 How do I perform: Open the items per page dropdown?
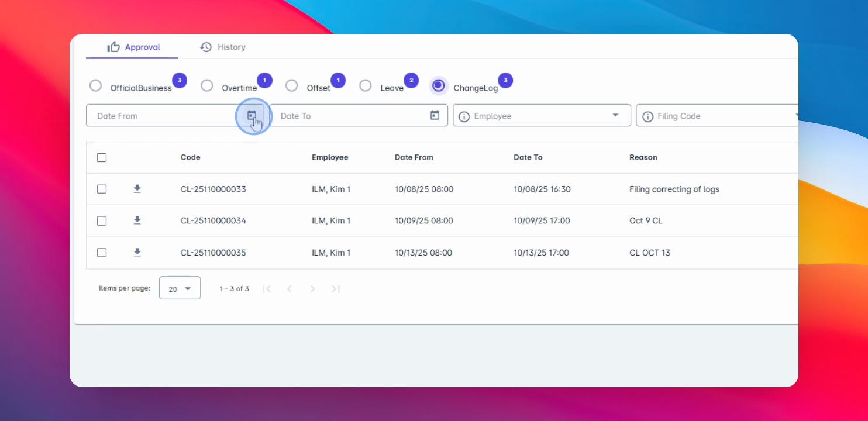coord(180,288)
